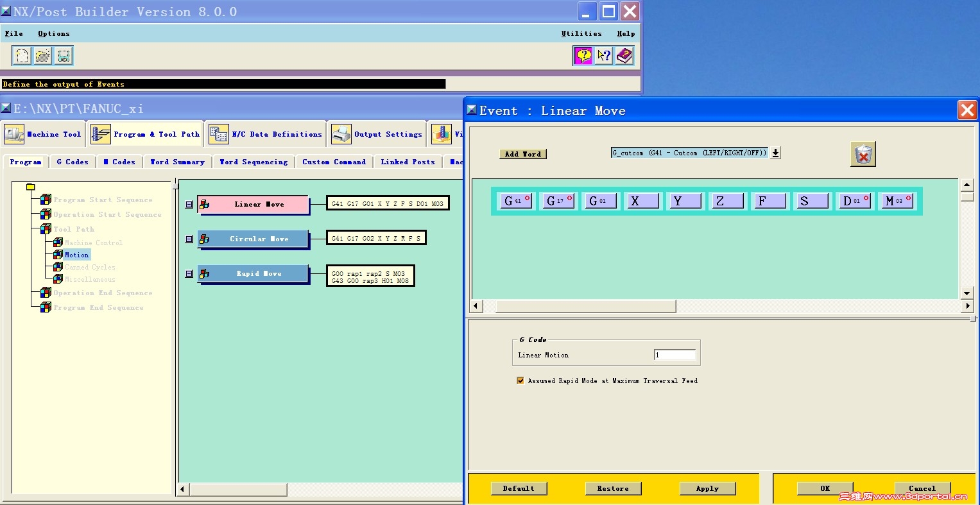Screen dimensions: 980x505
Task: Select the Word Summary sub-tab
Action: [178, 162]
